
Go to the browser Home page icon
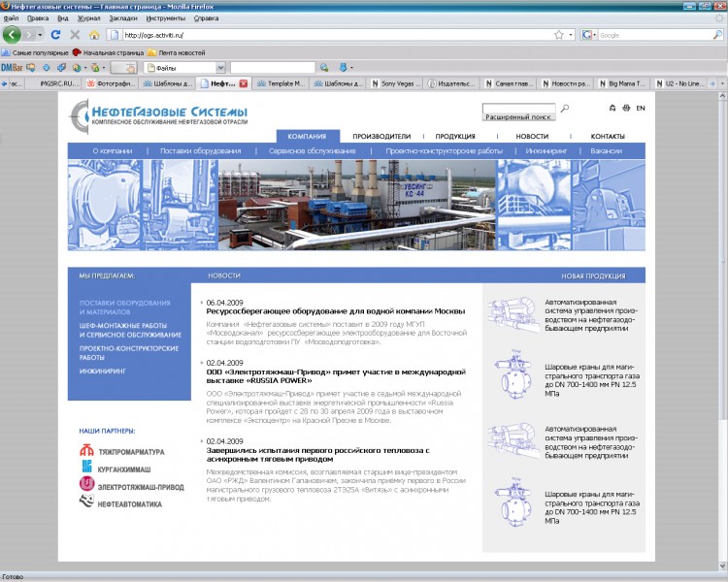pyautogui.click(x=94, y=35)
